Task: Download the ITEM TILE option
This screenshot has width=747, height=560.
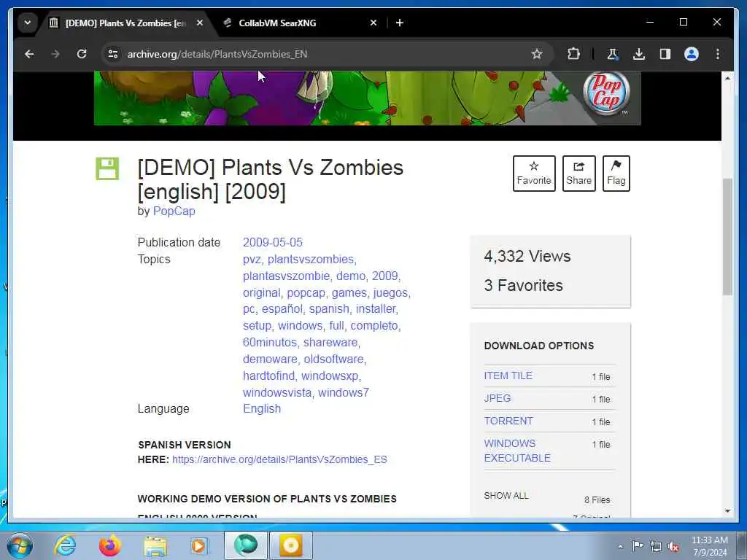Action: tap(508, 376)
